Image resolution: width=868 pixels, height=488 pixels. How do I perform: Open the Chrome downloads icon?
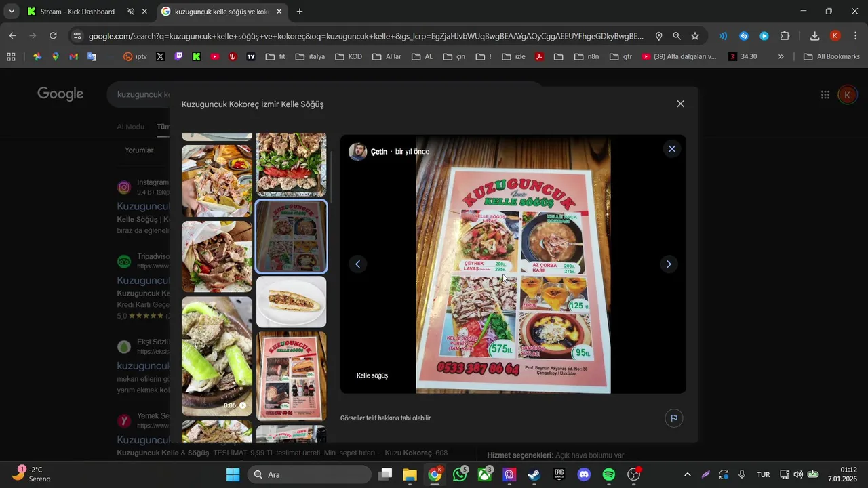[814, 36]
